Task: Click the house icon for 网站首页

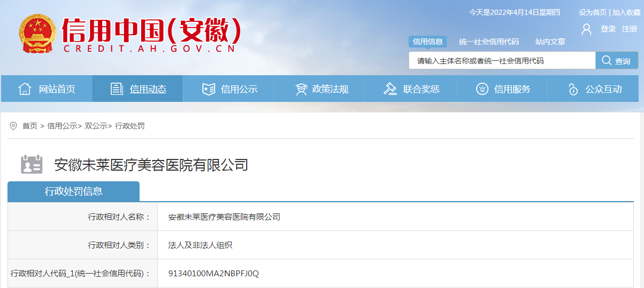Action: point(25,89)
